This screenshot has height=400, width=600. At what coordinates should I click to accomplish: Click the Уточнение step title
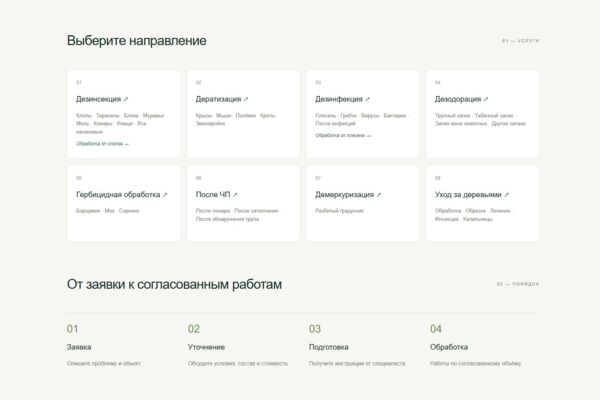click(206, 347)
